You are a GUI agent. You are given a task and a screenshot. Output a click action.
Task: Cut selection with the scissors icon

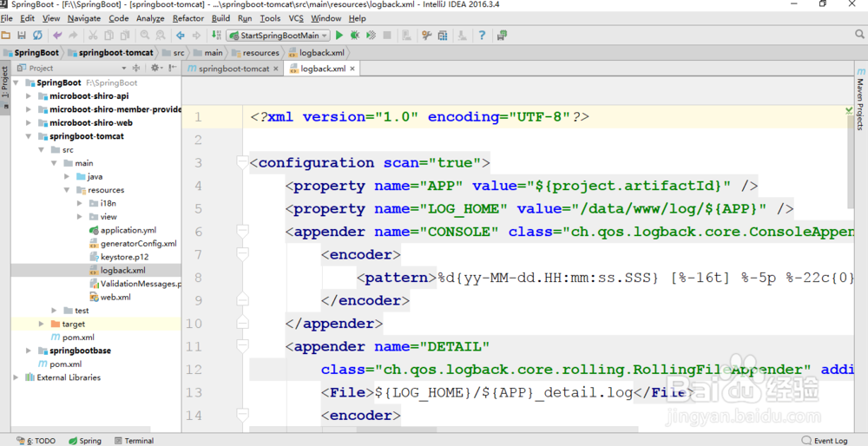click(x=93, y=36)
